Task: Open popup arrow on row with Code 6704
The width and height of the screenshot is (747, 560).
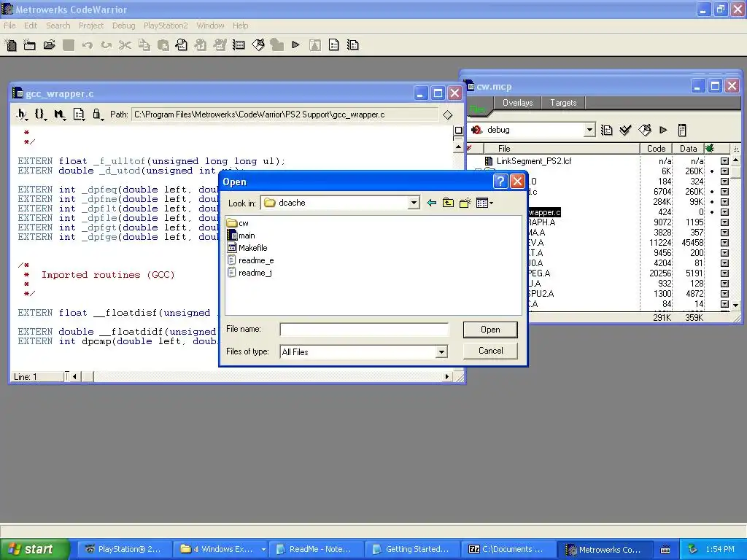Action: (724, 192)
